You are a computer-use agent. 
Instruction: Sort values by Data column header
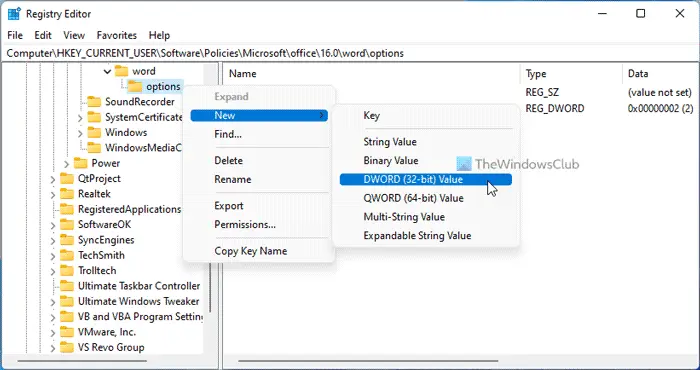click(x=661, y=74)
